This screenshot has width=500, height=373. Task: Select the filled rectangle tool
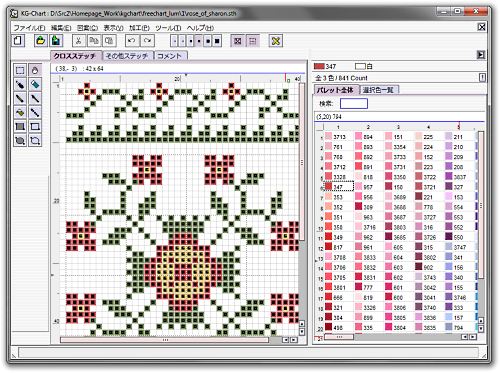[20, 126]
